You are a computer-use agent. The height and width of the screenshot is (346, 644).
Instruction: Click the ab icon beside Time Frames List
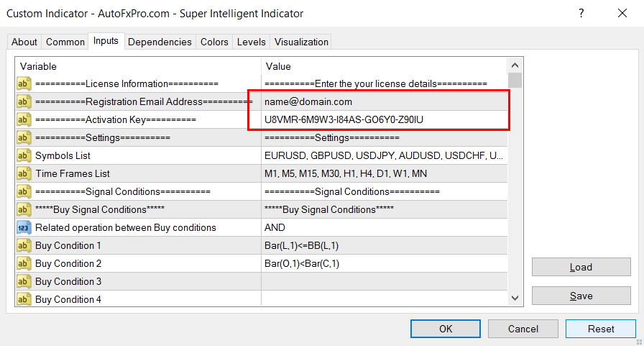click(24, 174)
